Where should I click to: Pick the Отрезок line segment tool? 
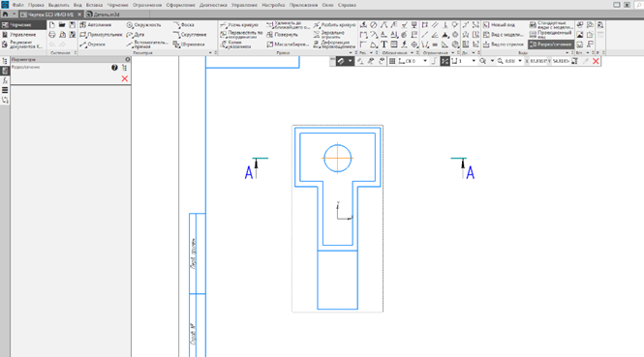point(93,45)
